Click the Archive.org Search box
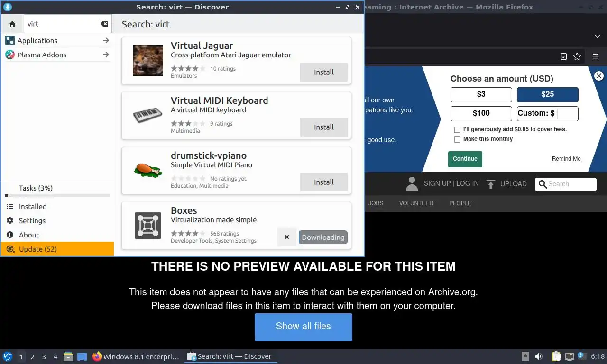This screenshot has width=607, height=364. [x=566, y=184]
